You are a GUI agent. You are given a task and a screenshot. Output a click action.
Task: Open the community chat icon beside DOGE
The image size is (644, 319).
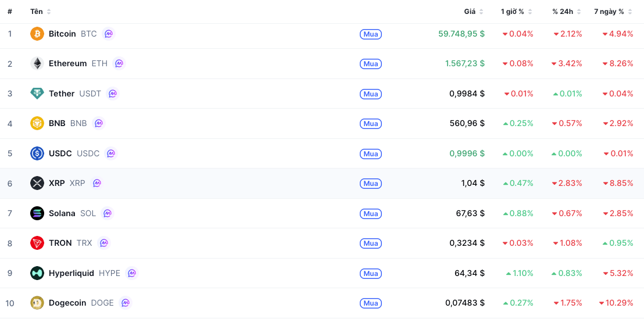(x=126, y=303)
